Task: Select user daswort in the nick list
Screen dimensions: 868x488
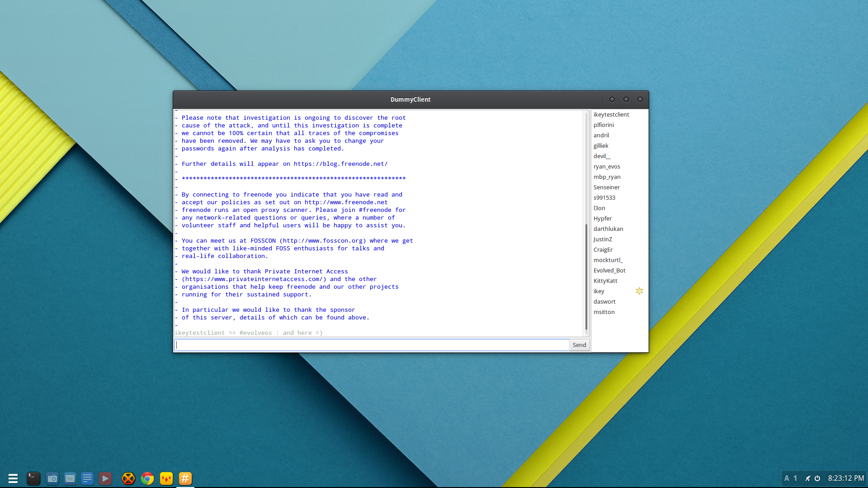Action: (604, 302)
